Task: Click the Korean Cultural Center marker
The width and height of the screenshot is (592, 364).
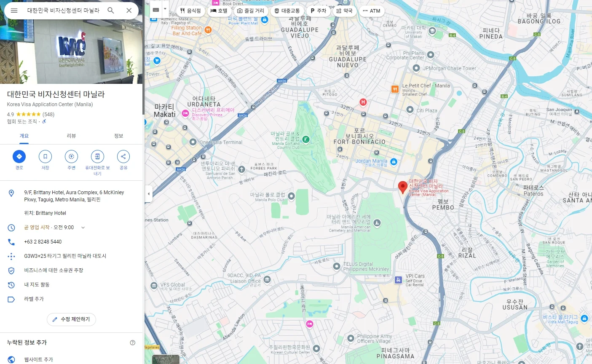Action: [316, 348]
